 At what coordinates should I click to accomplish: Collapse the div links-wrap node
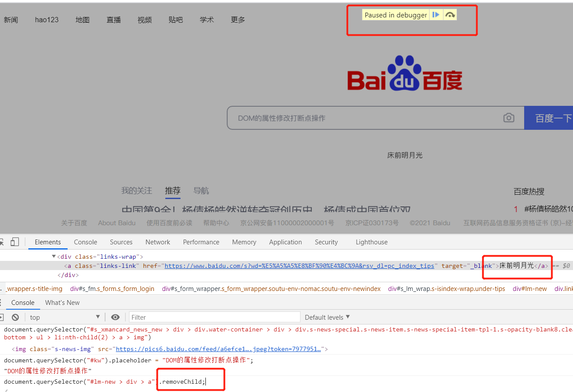coord(54,257)
